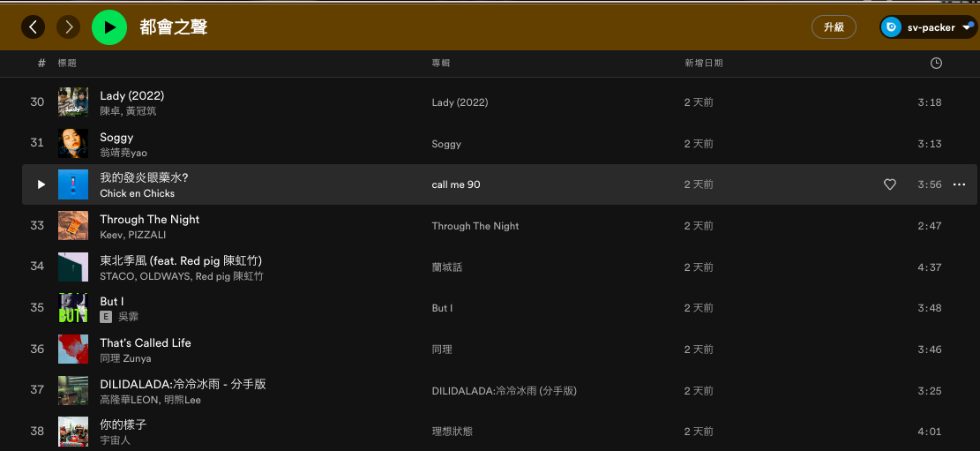Viewport: 980px width, 451px height.
Task: Play track 我的發炎眼藥水? using row play icon
Action: (x=41, y=184)
